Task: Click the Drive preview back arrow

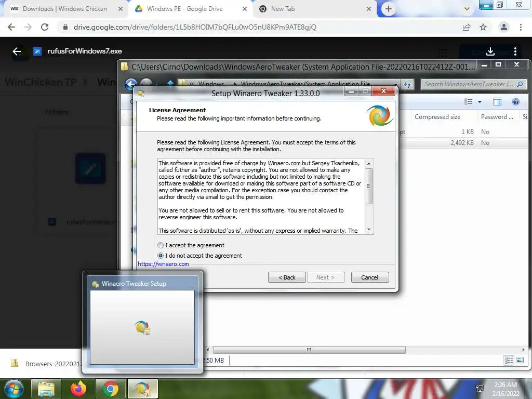Action: tap(17, 51)
